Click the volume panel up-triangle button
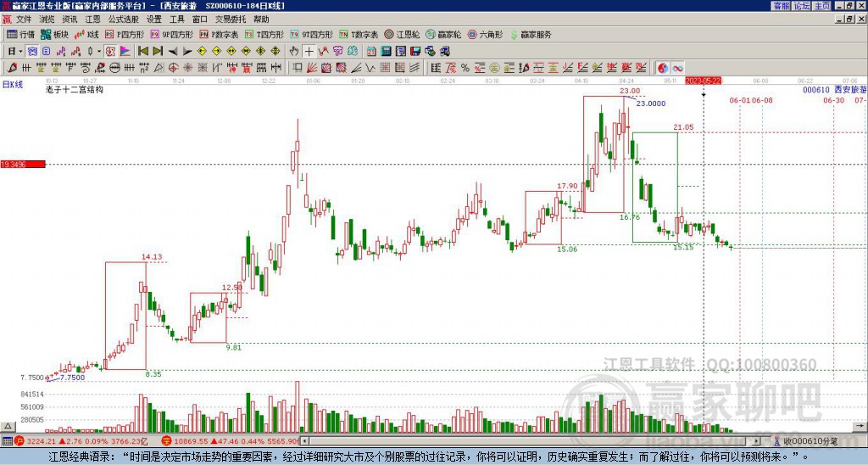This screenshot has width=868, height=465. 8,426
